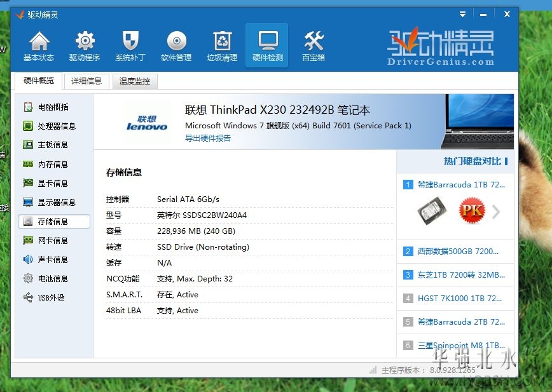Click the hard drive thumbnail image

(x=432, y=210)
